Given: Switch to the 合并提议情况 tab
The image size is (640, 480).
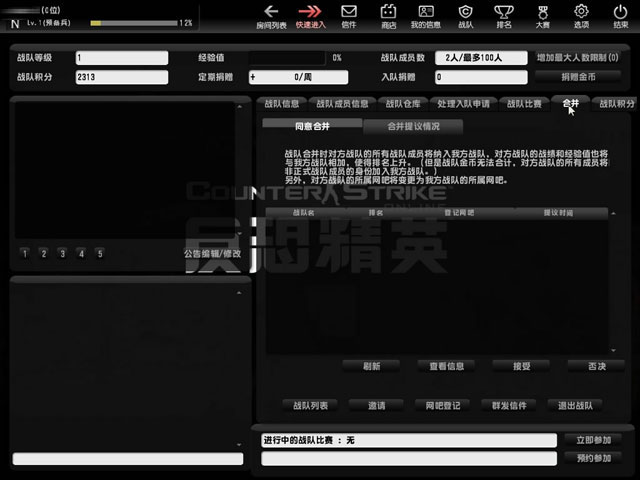Looking at the screenshot, I should click(x=399, y=127).
